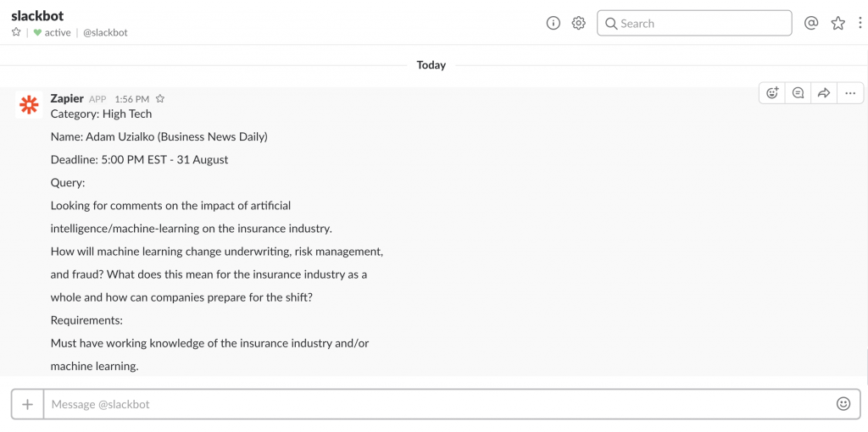Star the slackbot conversation

[16, 32]
